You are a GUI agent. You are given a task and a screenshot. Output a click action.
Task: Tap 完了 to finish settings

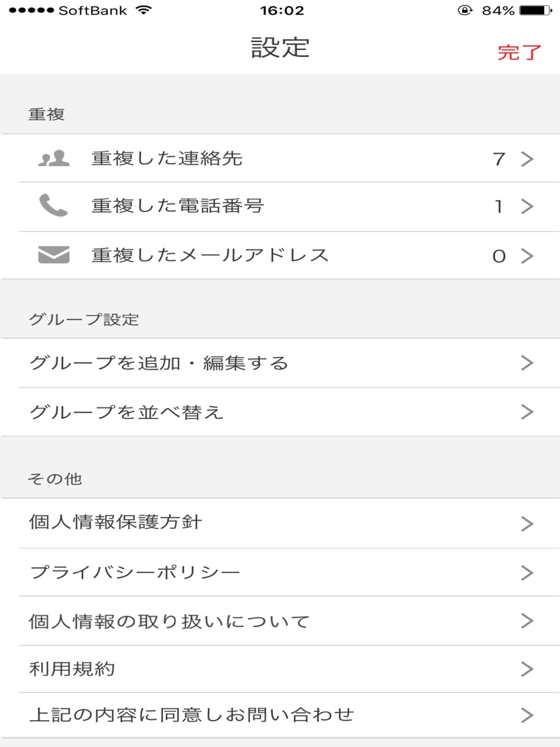[519, 53]
